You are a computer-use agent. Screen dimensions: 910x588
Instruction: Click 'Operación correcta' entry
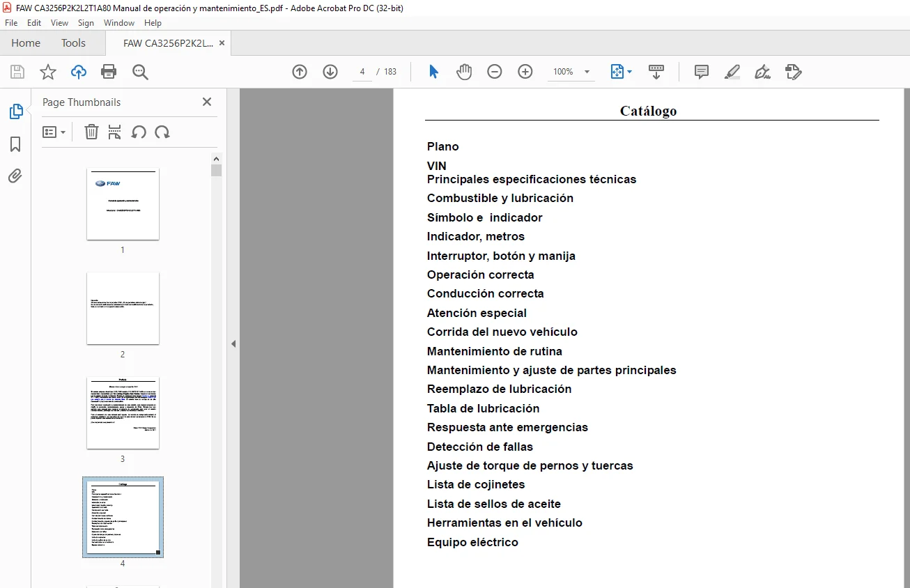pyautogui.click(x=481, y=274)
